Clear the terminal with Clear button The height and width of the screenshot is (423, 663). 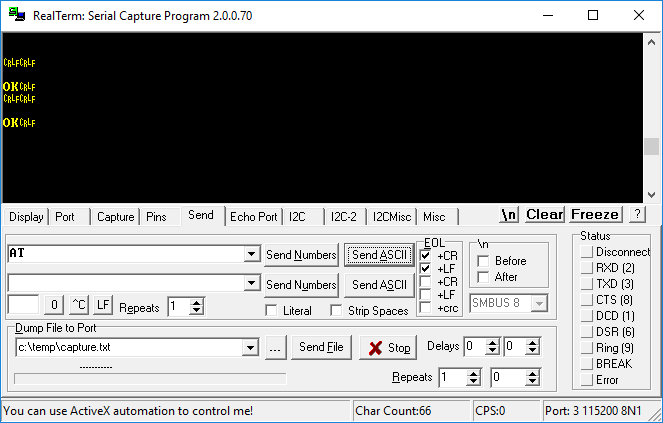[545, 215]
